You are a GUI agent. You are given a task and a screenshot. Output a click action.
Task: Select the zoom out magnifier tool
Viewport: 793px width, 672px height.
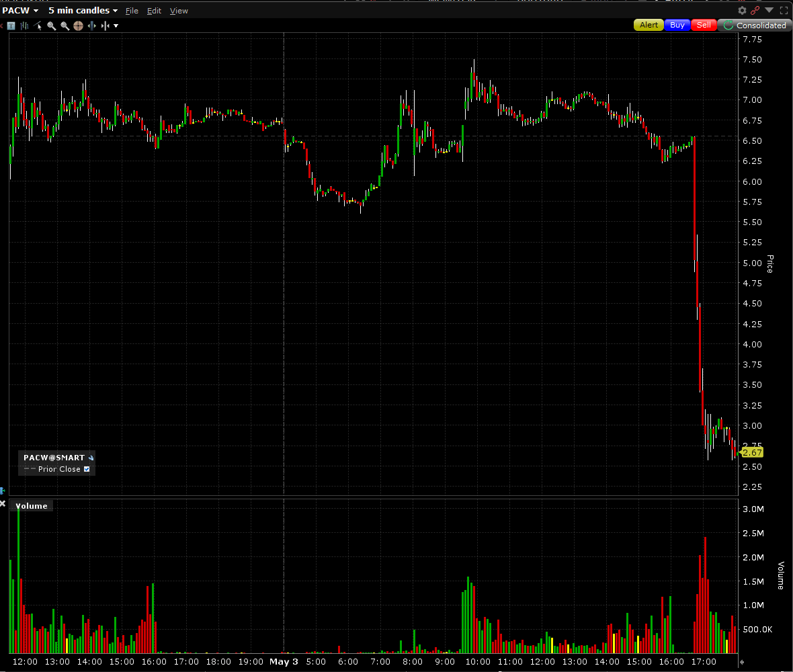tap(64, 26)
